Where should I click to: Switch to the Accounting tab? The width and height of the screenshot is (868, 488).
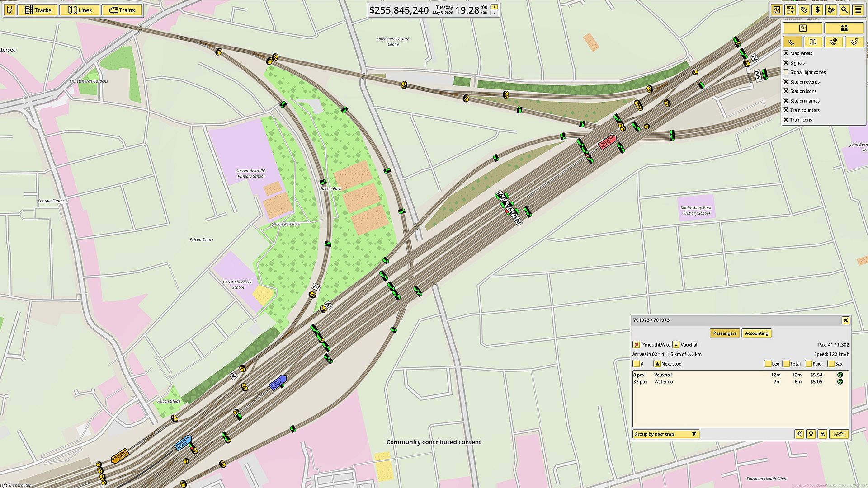coord(756,333)
